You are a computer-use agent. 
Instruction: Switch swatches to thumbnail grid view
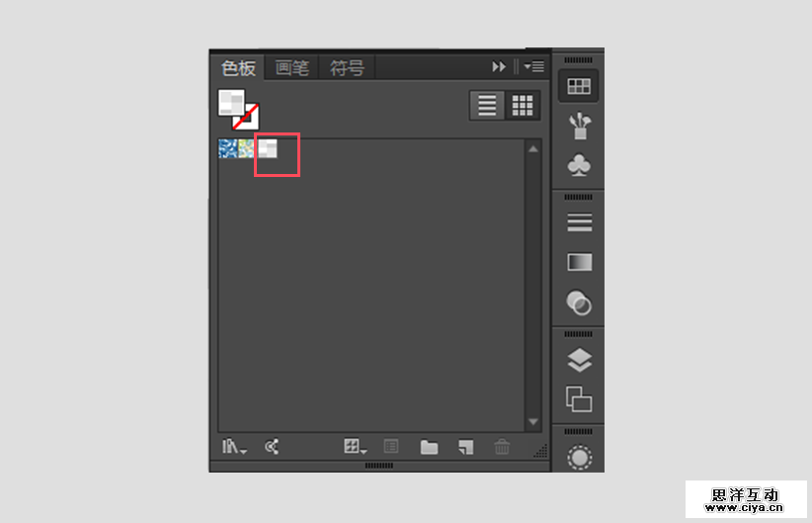click(523, 106)
